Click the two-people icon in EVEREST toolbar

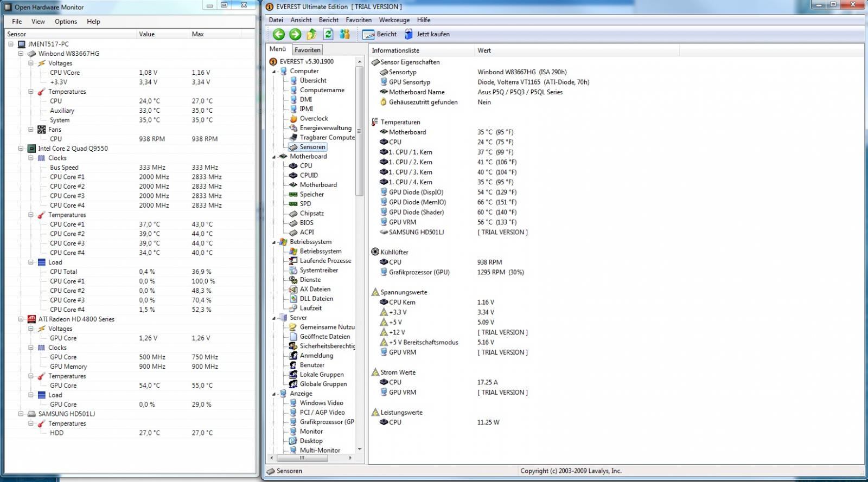[x=345, y=34]
